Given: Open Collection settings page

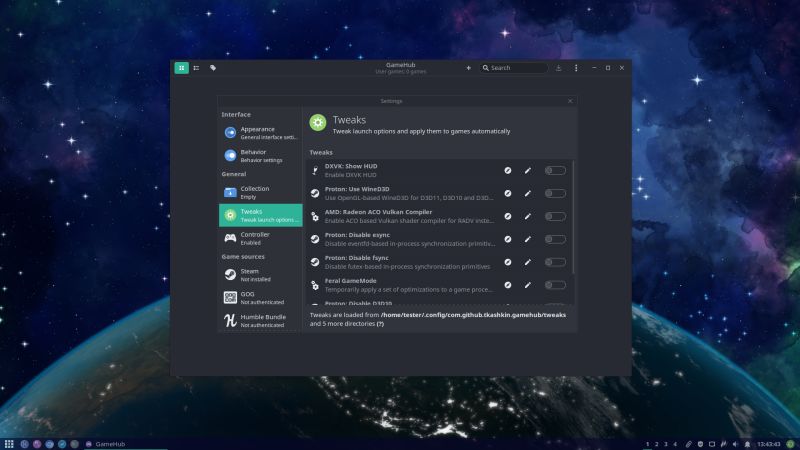Looking at the screenshot, I should (x=260, y=192).
